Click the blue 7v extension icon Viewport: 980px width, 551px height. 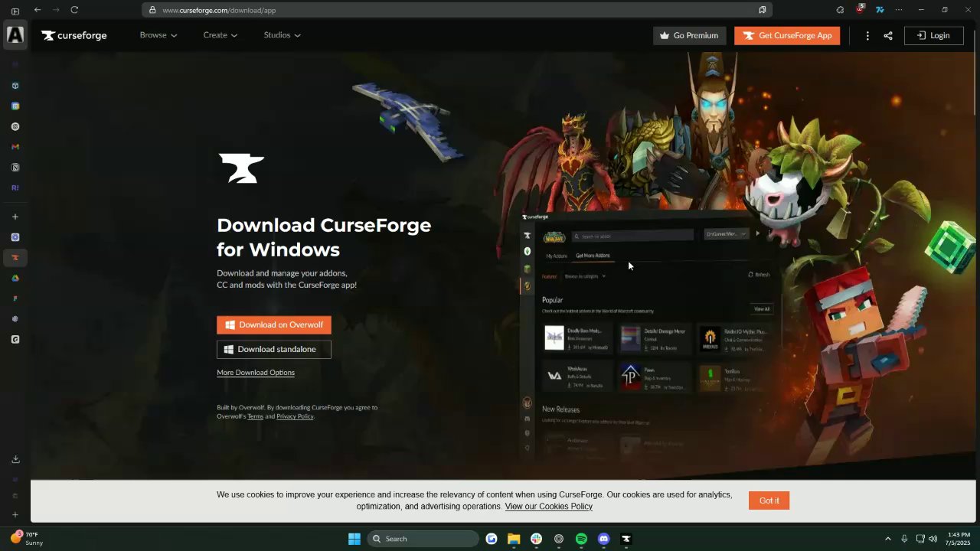(x=880, y=10)
